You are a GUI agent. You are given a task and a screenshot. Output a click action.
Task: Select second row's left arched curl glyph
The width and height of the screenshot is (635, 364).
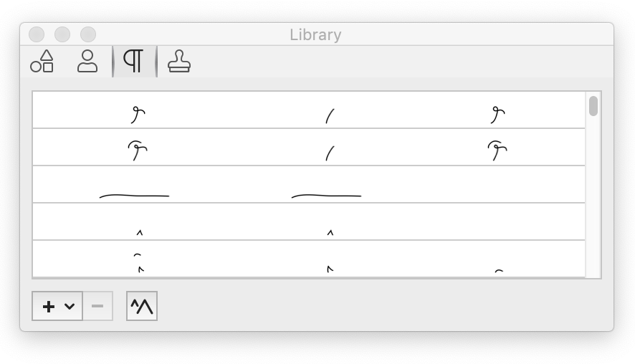pyautogui.click(x=138, y=150)
